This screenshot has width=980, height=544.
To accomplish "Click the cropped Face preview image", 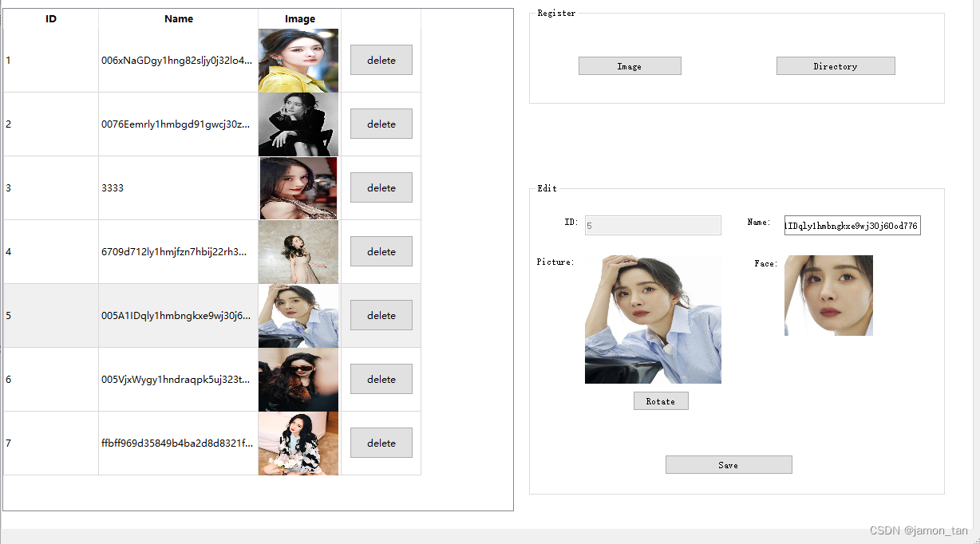I will tap(828, 295).
